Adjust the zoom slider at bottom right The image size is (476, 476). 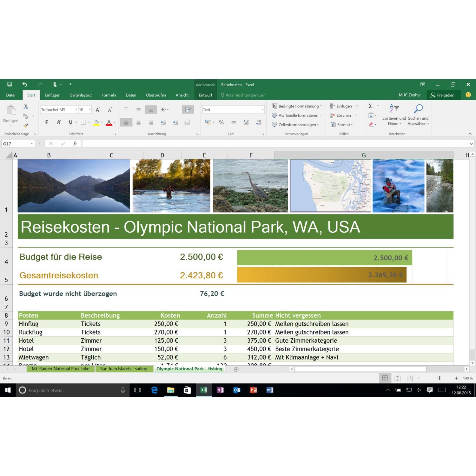(440, 378)
